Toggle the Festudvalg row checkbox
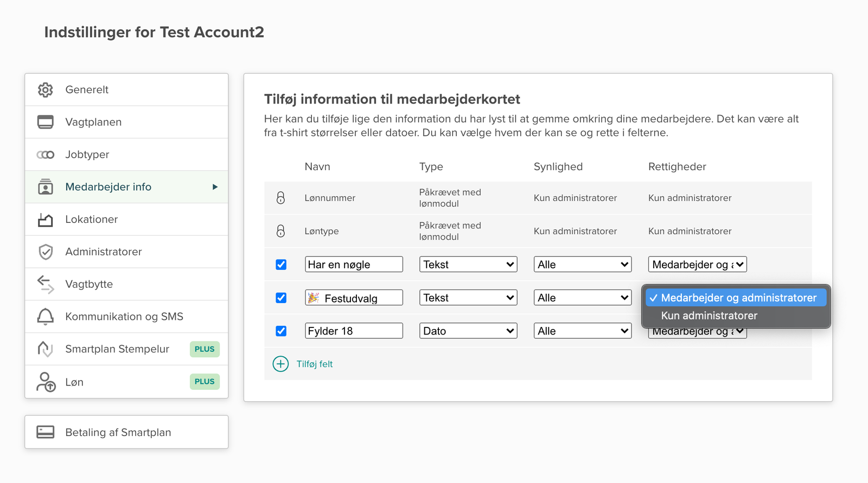Screen dimensions: 868x483 point(281,298)
